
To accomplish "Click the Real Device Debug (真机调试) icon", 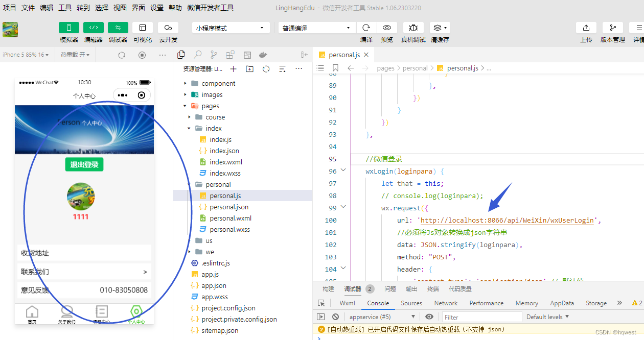I will point(413,28).
